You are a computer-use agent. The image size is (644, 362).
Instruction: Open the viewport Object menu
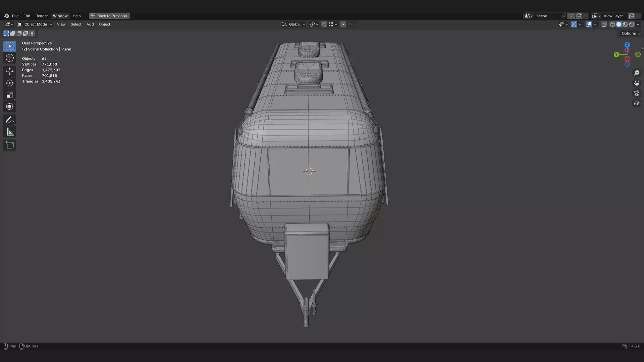point(104,24)
